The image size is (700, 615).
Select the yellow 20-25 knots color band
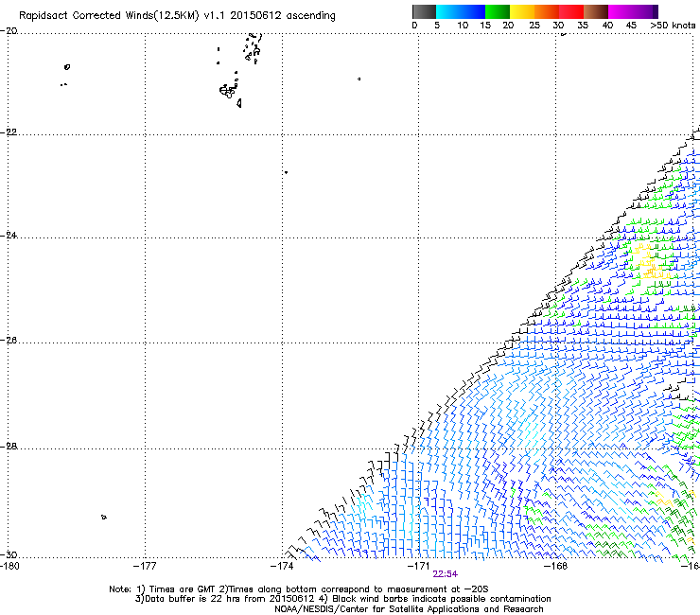pos(522,12)
